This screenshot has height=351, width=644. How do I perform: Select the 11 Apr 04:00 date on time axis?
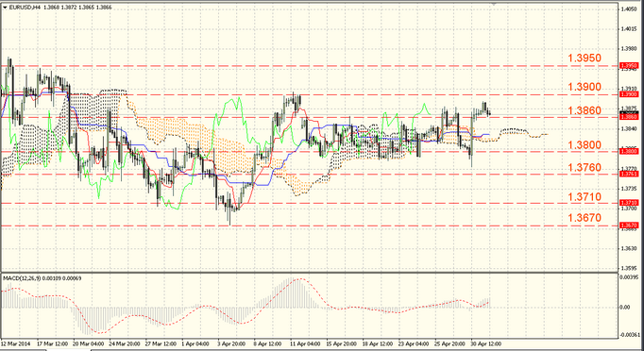click(305, 343)
